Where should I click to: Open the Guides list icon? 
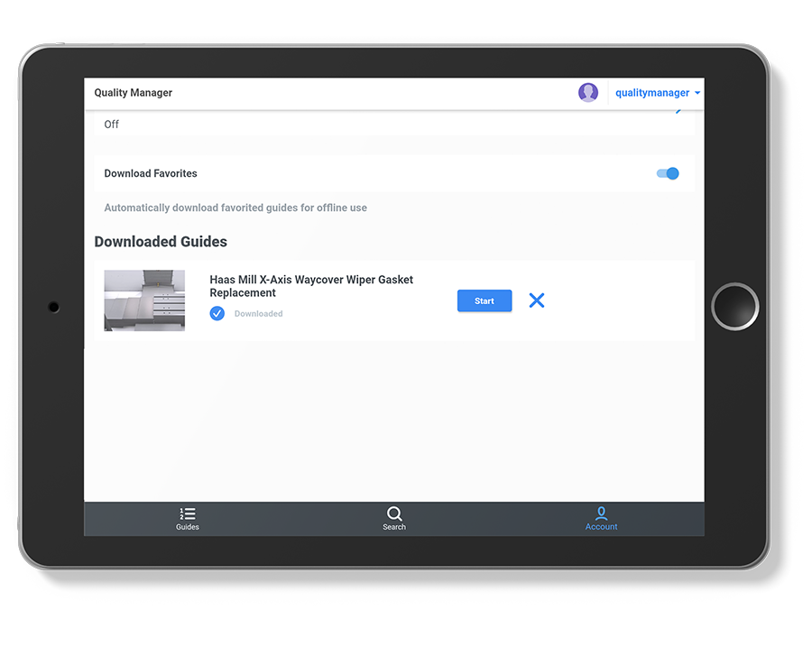(x=187, y=513)
